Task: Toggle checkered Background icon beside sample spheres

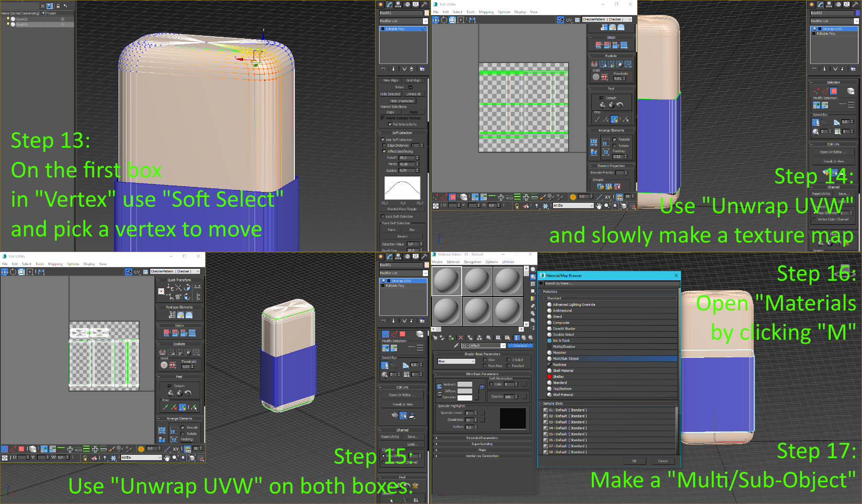Action: tap(533, 284)
